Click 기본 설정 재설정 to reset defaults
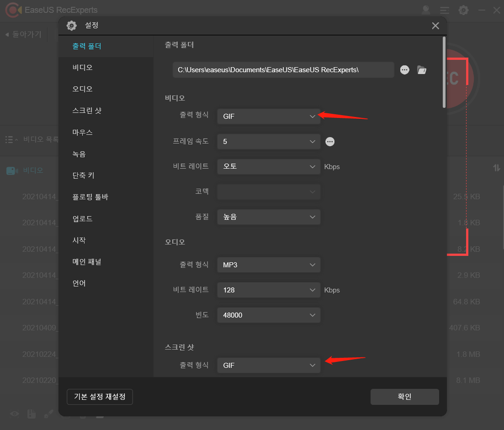Image resolution: width=504 pixels, height=430 pixels. 100,397
